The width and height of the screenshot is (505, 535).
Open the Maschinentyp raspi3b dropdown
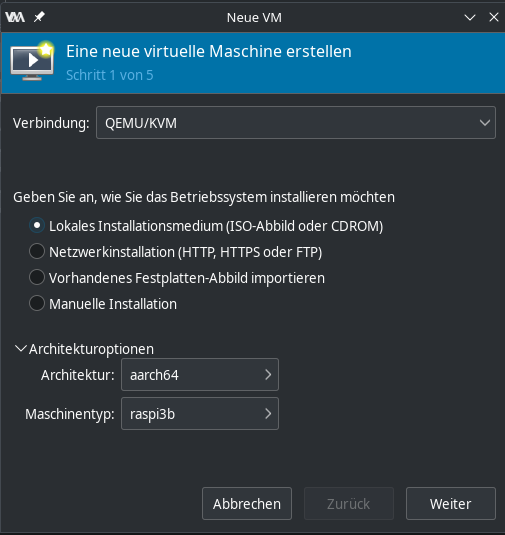coord(200,414)
